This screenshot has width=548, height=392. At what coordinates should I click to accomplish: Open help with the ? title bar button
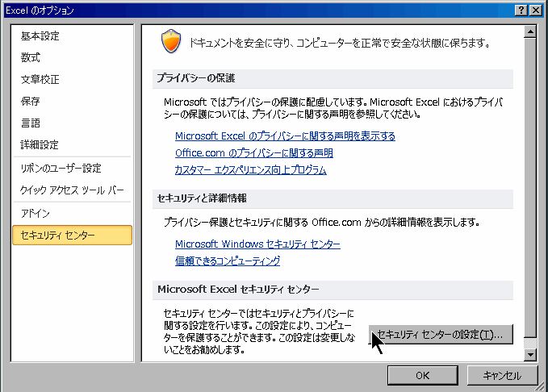521,10
